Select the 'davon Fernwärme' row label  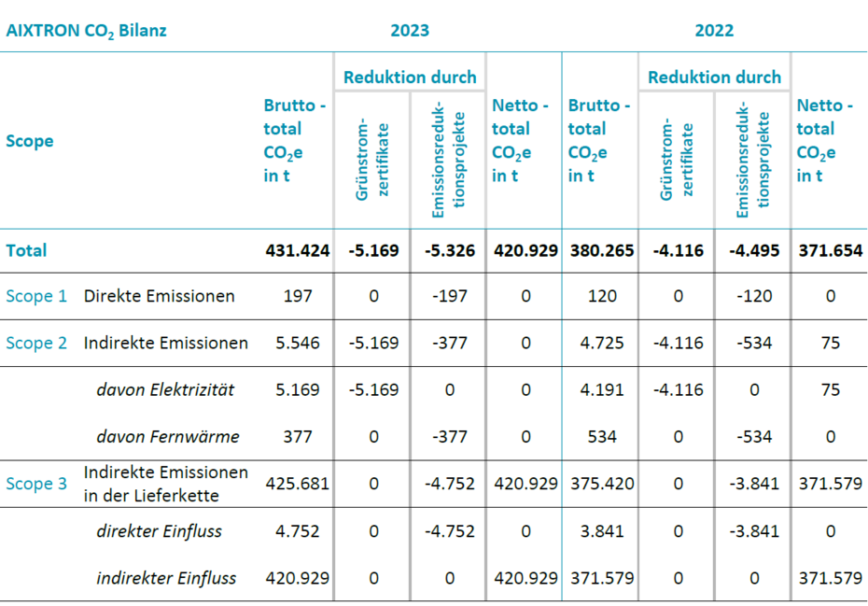click(168, 436)
